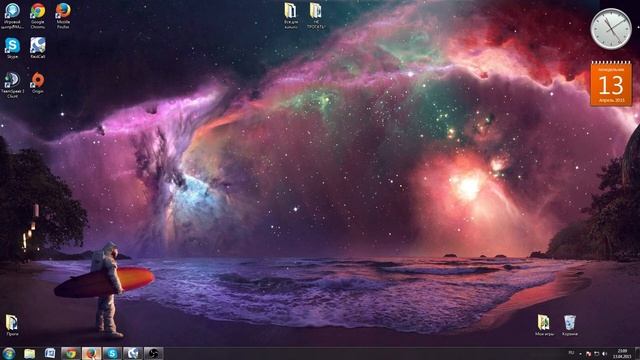Switch to the black round-icon taskbar app
Viewport: 640px width, 360px height.
[x=153, y=353]
